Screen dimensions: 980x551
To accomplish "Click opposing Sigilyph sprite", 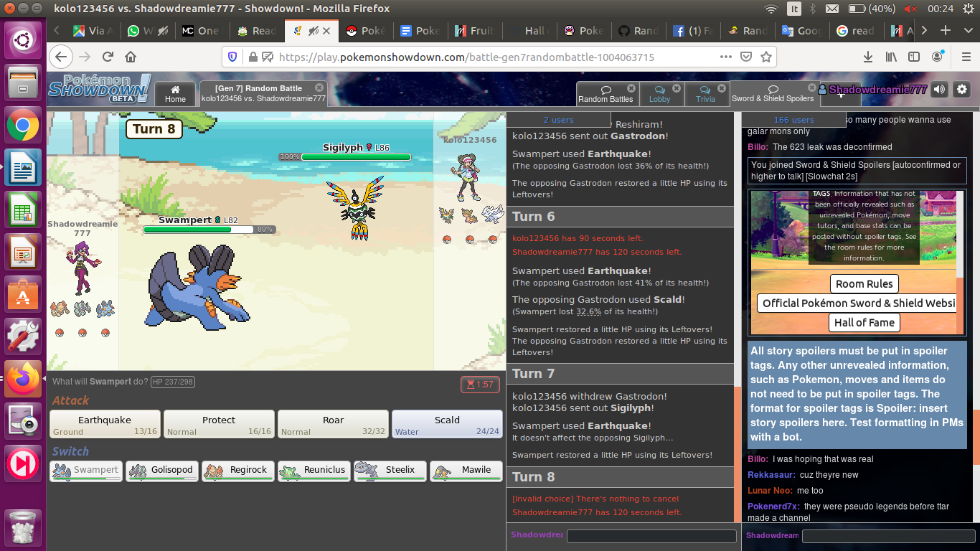I will point(355,207).
